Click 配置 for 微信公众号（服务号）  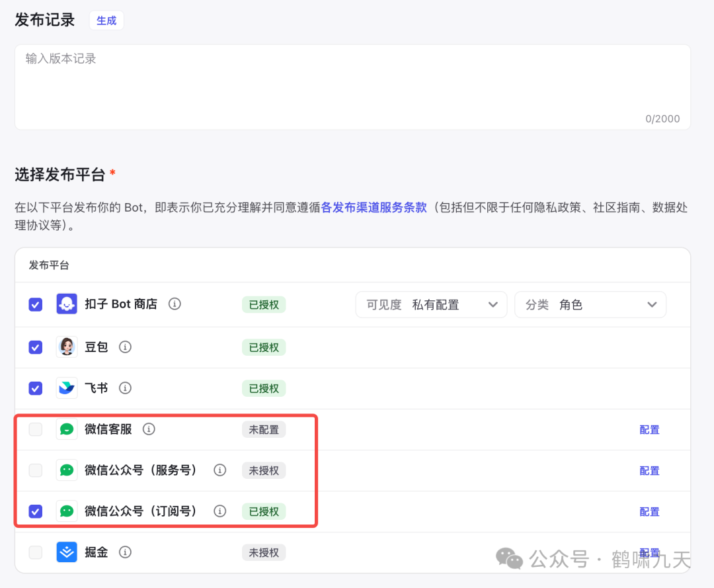(649, 470)
